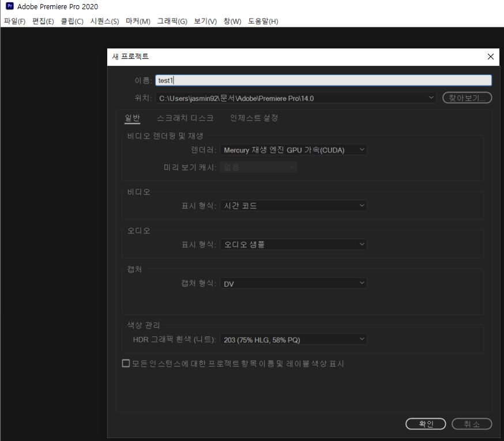Open the 오디오 표시 형식 오디오 샘플 dropdown
The width and height of the screenshot is (504, 441).
pyautogui.click(x=294, y=245)
